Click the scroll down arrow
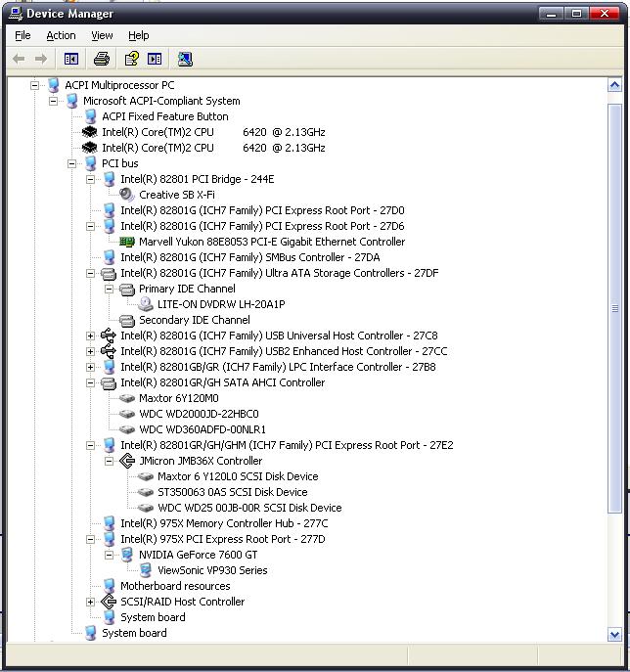This screenshot has height=672, width=630. tap(614, 634)
